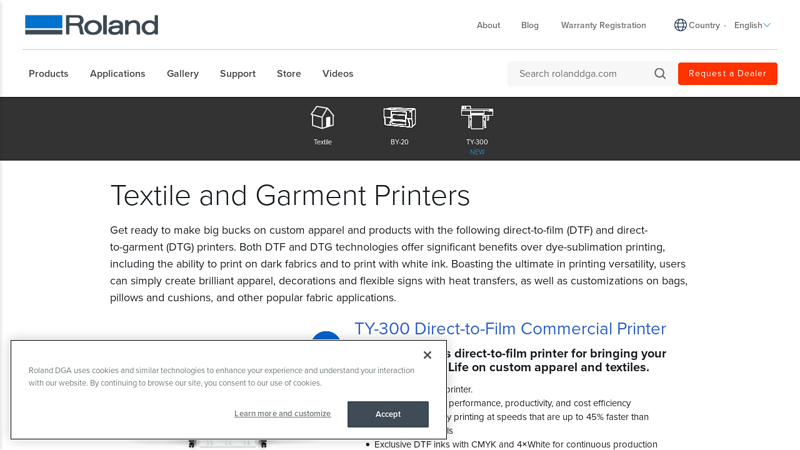
Task: Open the Applications menu
Action: (117, 73)
